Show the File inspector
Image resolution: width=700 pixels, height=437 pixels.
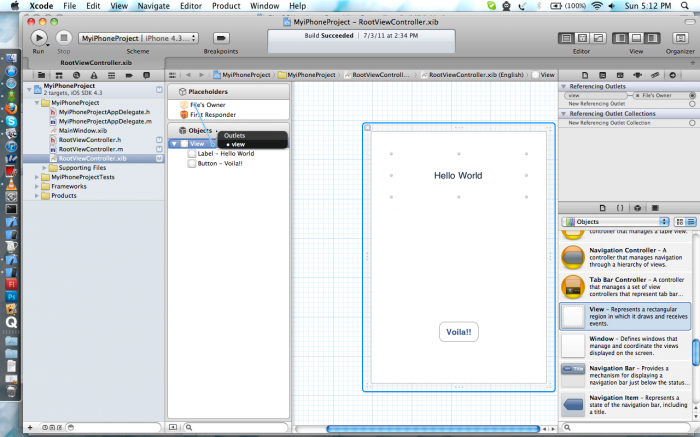585,75
